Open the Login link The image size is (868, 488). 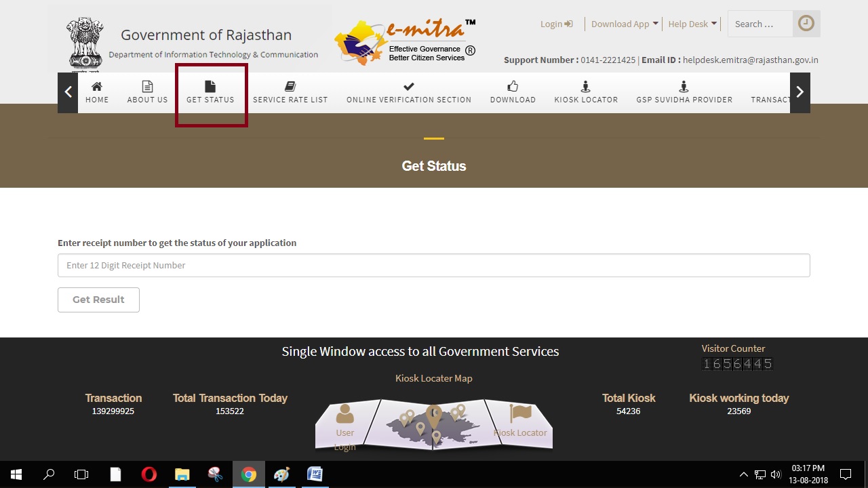[555, 23]
